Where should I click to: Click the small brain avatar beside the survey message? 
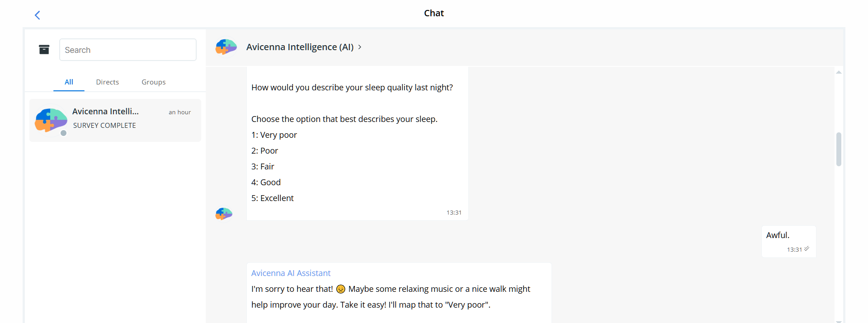pyautogui.click(x=224, y=214)
